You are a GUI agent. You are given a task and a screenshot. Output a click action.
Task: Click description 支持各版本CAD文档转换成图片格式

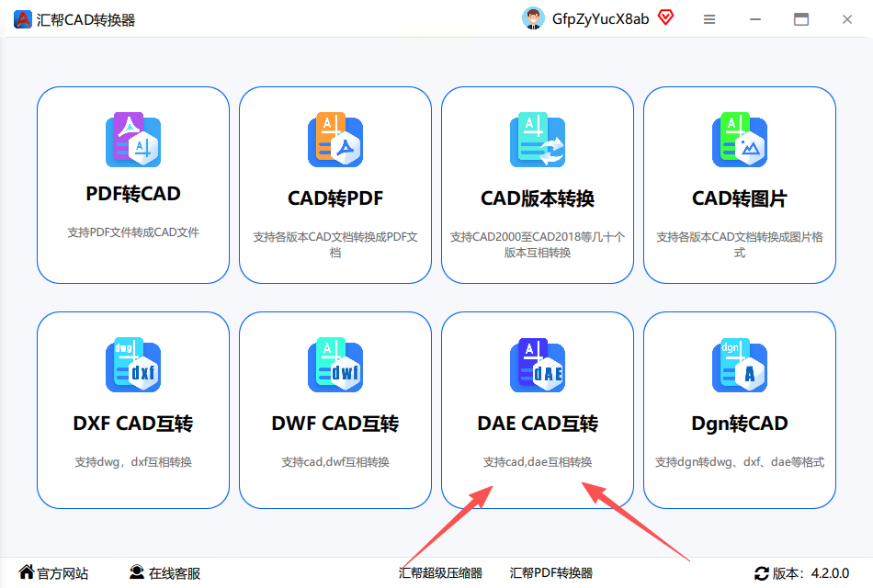pyautogui.click(x=740, y=245)
